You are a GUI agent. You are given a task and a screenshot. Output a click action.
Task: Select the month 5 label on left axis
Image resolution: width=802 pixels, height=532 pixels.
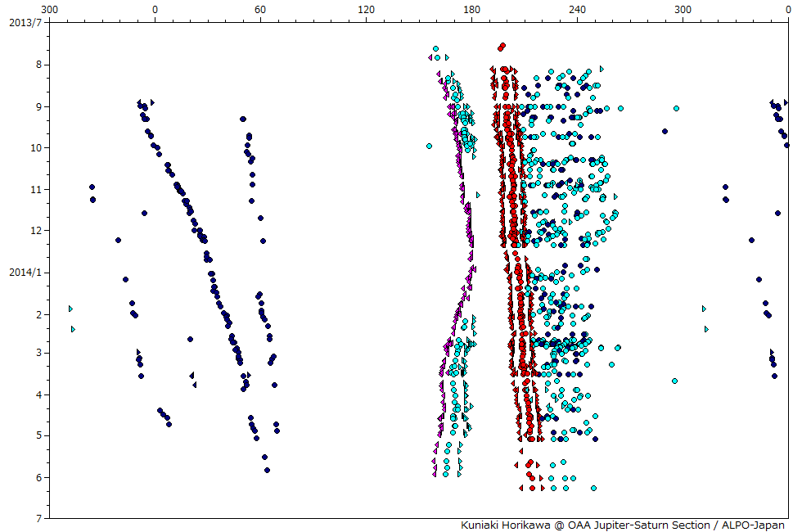38,435
